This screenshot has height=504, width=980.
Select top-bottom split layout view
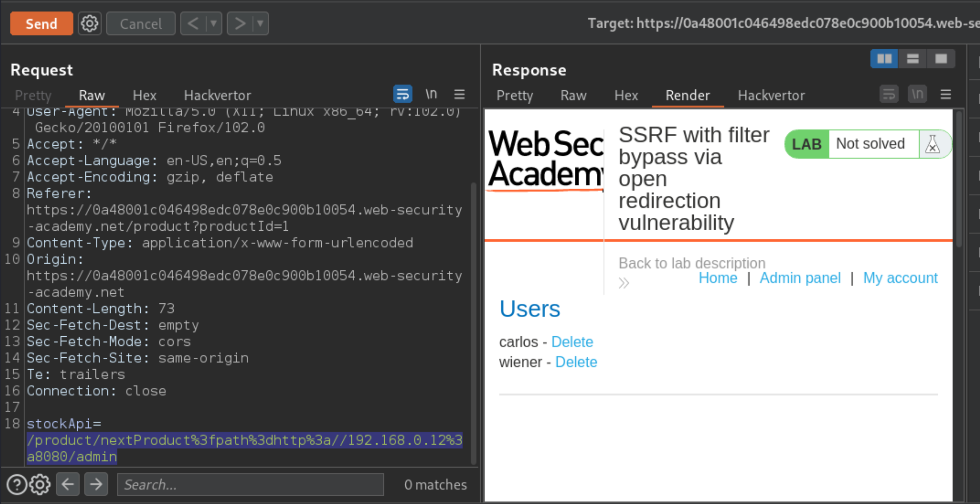point(913,58)
